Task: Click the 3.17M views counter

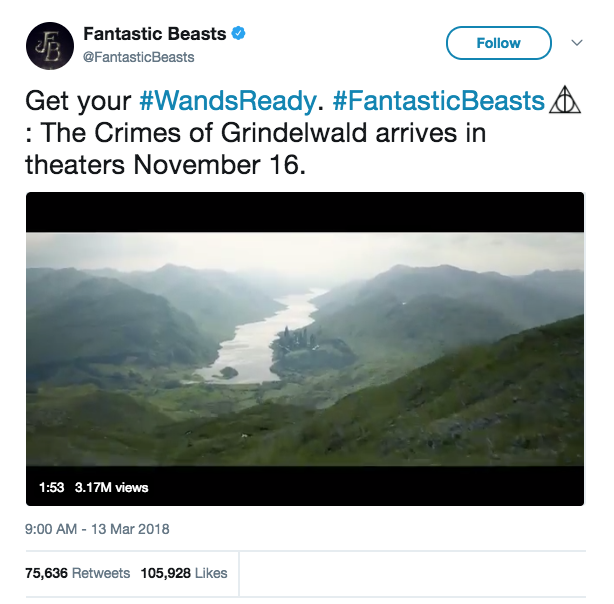Action: pos(111,487)
